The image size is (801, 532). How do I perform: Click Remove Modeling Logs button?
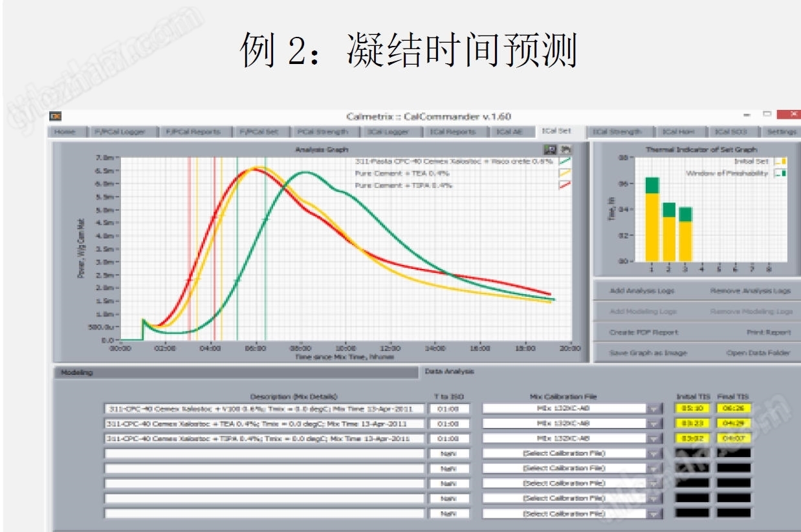751,312
